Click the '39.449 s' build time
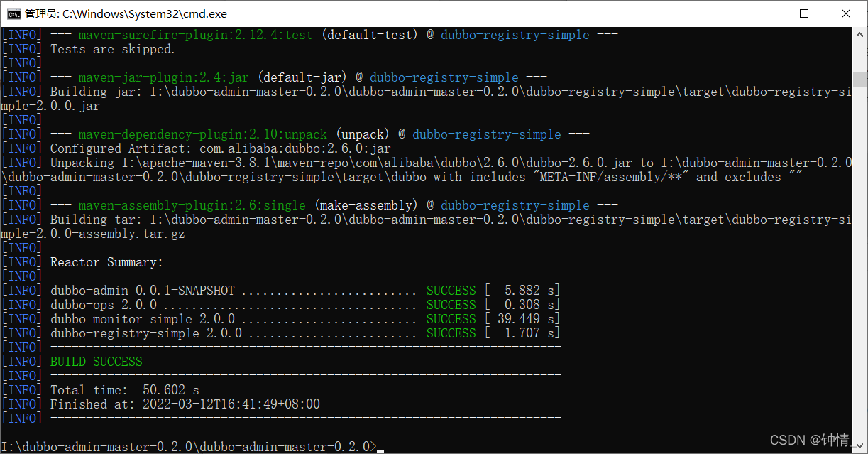Viewport: 868px width, 454px height. click(x=525, y=319)
